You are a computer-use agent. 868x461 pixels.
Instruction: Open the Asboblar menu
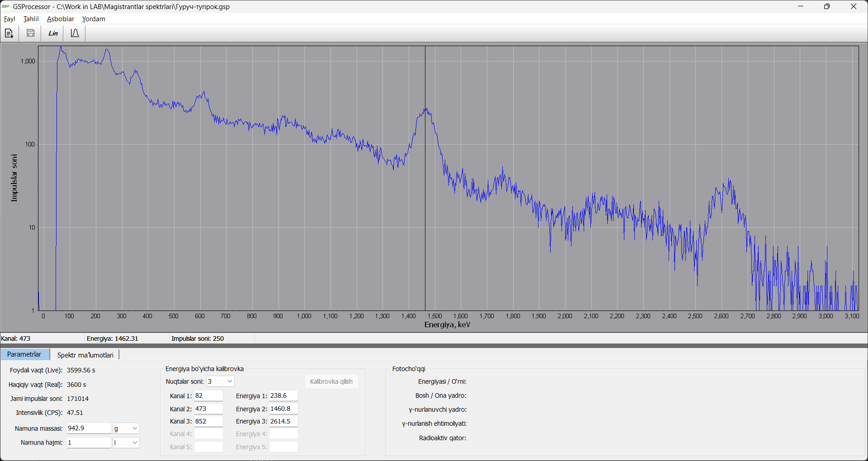(x=61, y=19)
